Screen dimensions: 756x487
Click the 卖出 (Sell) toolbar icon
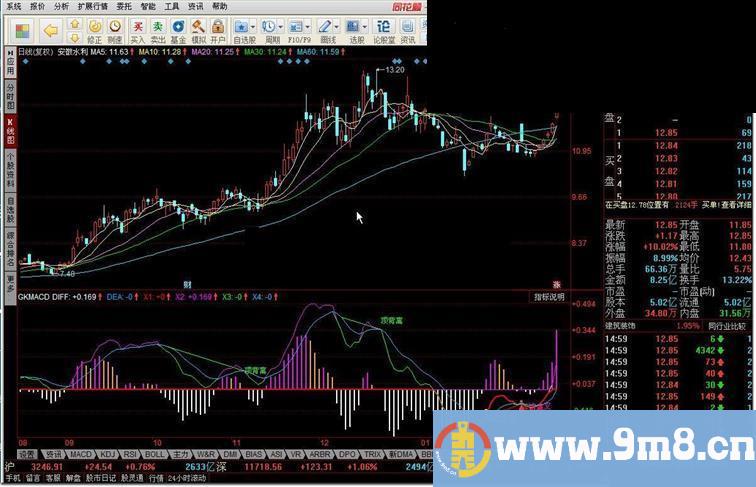(158, 29)
